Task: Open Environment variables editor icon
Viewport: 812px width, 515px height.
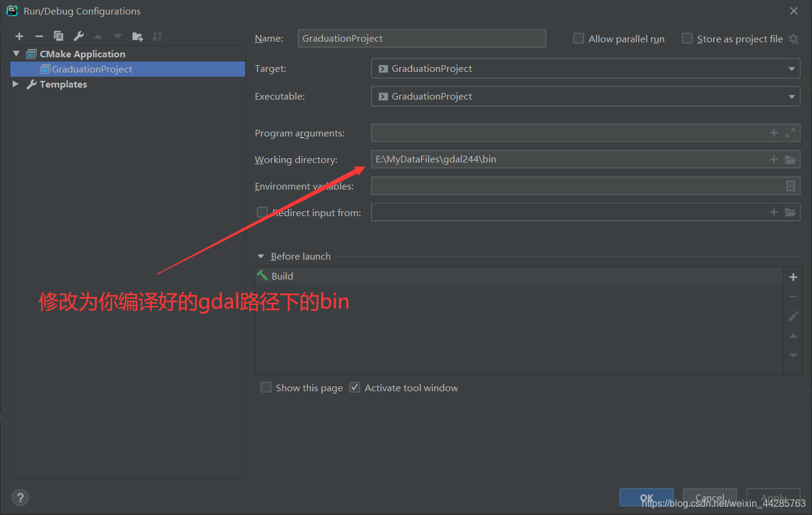Action: coord(790,186)
